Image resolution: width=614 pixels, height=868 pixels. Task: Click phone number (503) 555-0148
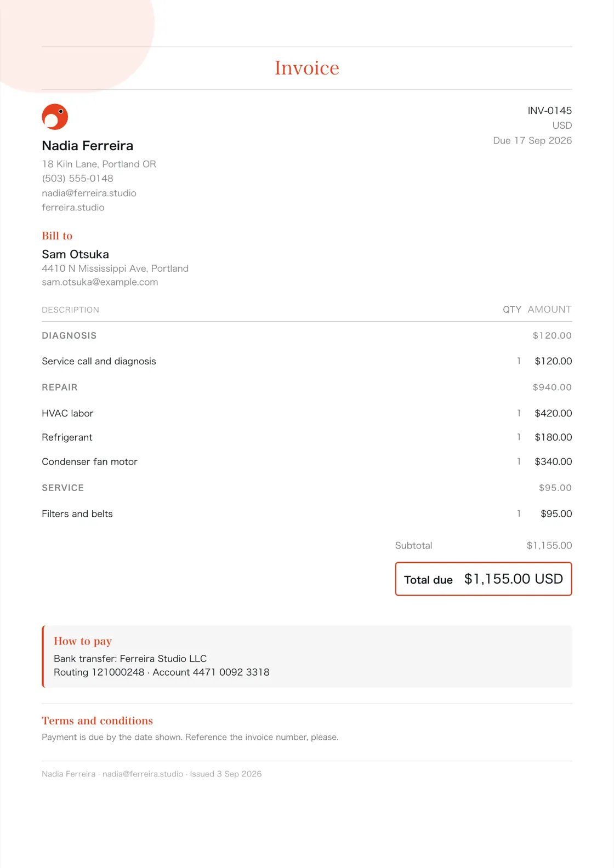(78, 178)
